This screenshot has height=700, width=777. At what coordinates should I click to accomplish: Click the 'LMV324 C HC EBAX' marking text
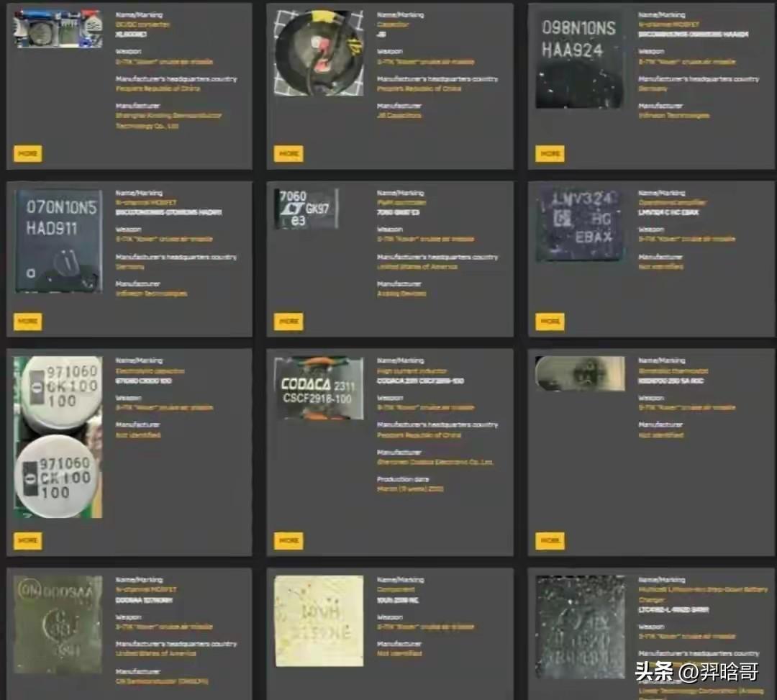668,212
